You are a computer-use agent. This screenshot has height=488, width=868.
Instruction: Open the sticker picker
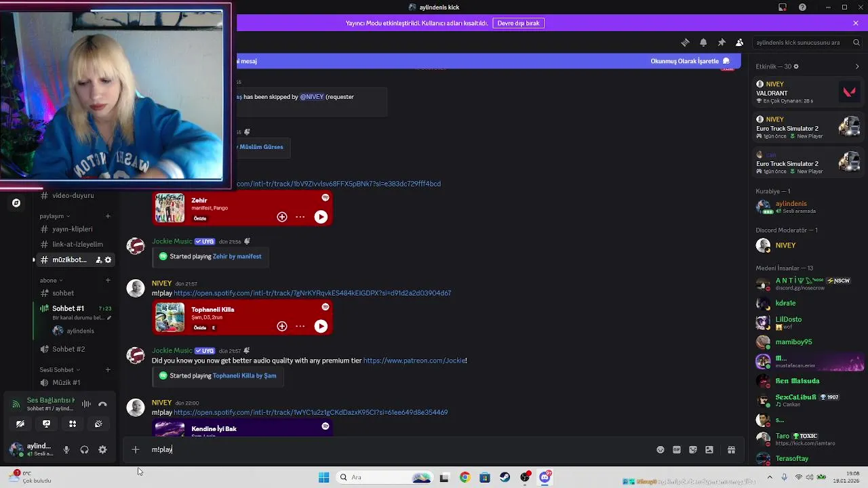point(693,449)
